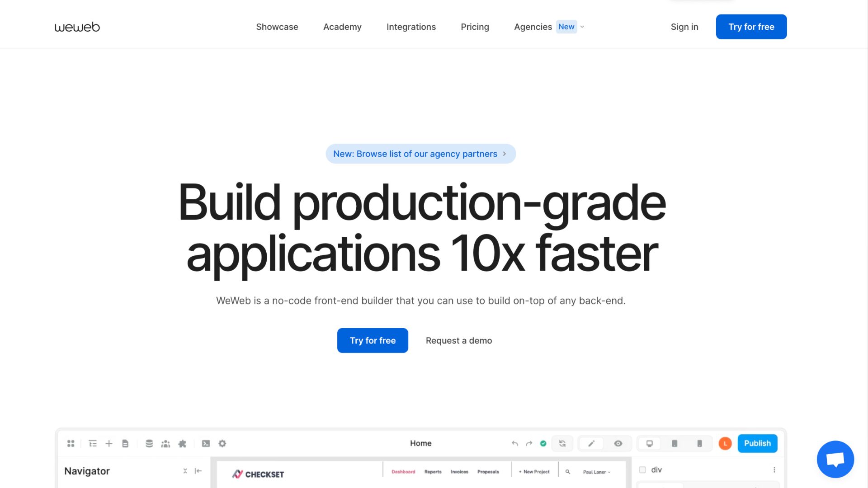The height and width of the screenshot is (488, 868).
Task: Switch to edit mode pencil toggle
Action: tap(591, 444)
